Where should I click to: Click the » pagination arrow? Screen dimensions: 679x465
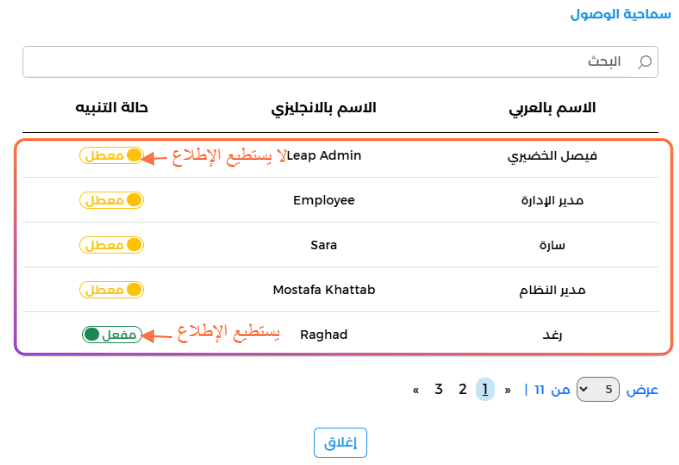pos(508,391)
